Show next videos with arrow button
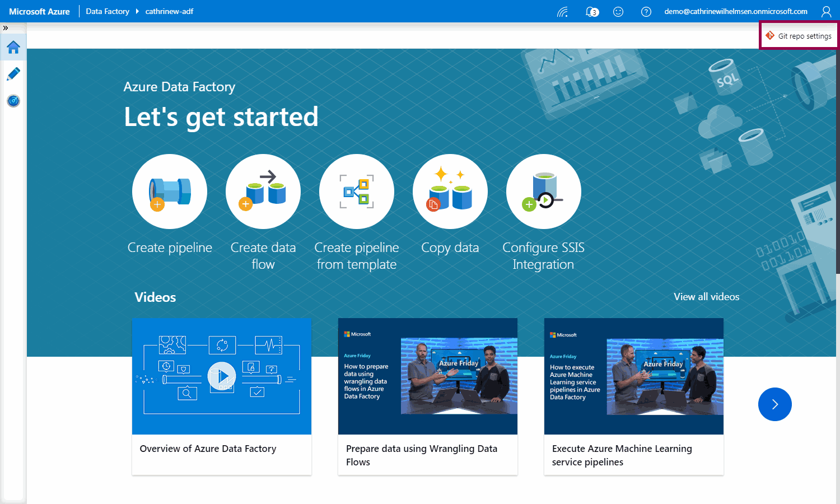Viewport: 840px width, 504px height. tap(774, 404)
